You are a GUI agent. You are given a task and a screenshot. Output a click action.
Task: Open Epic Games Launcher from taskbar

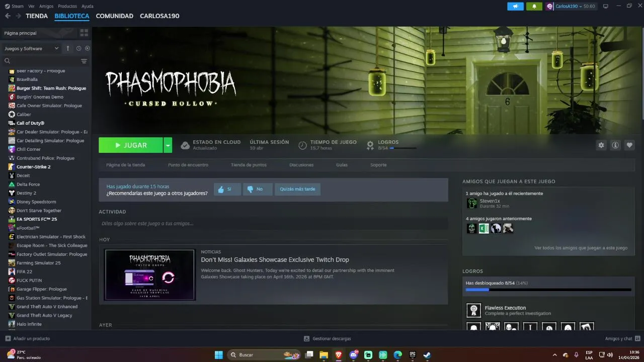click(413, 354)
